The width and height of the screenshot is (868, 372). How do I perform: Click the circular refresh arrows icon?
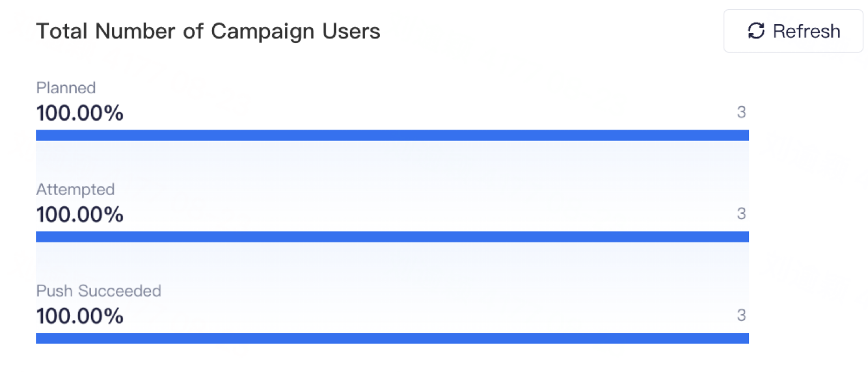click(x=756, y=31)
